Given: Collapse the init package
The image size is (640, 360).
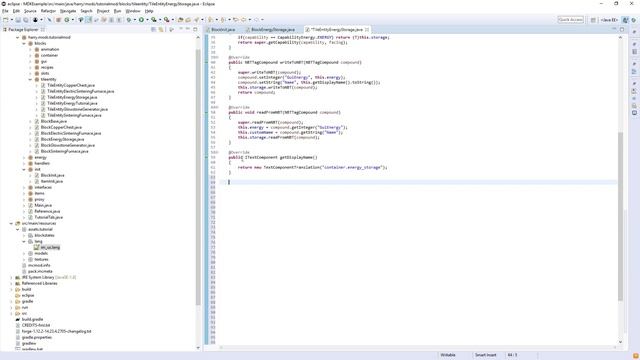Looking at the screenshot, I should [24, 169].
